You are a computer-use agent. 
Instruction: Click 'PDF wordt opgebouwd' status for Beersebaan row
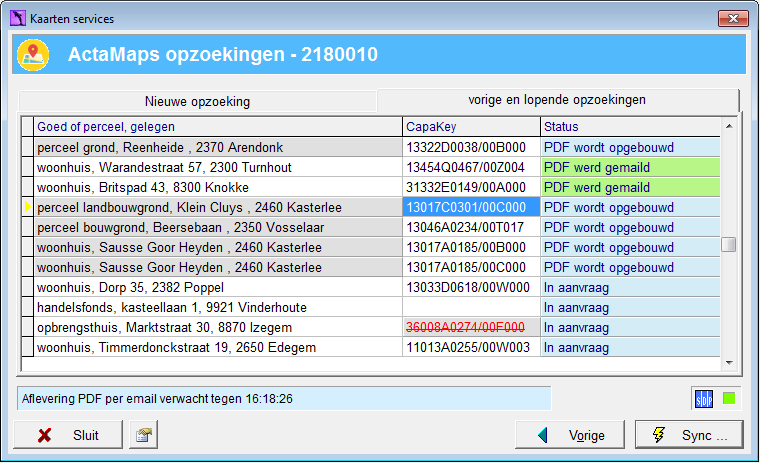(631, 227)
